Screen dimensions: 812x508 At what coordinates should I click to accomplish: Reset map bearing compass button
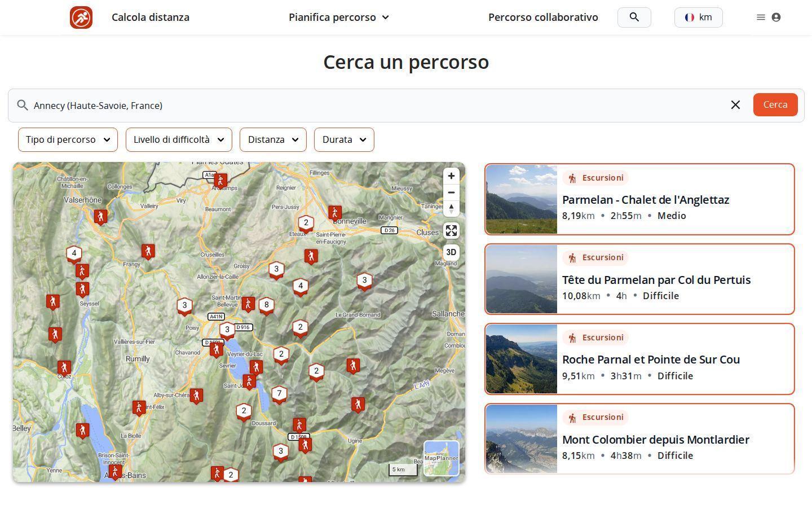pos(451,208)
